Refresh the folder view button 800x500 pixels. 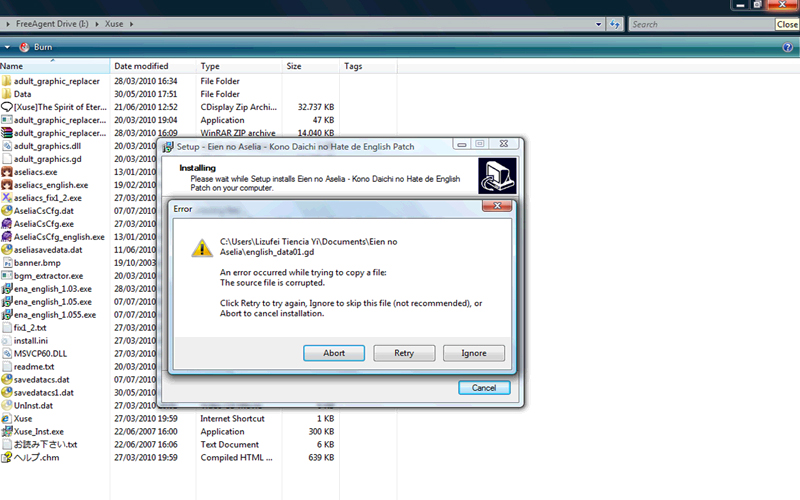[x=615, y=24]
